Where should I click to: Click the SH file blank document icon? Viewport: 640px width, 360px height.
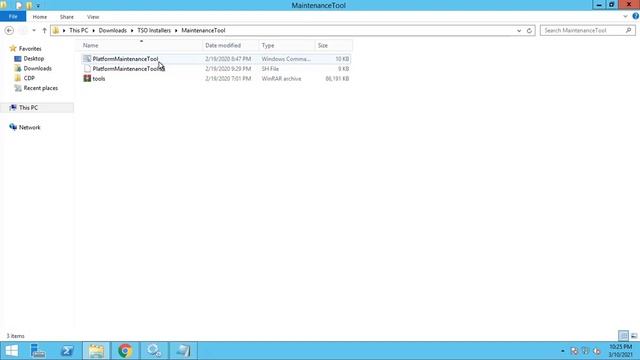click(x=87, y=69)
